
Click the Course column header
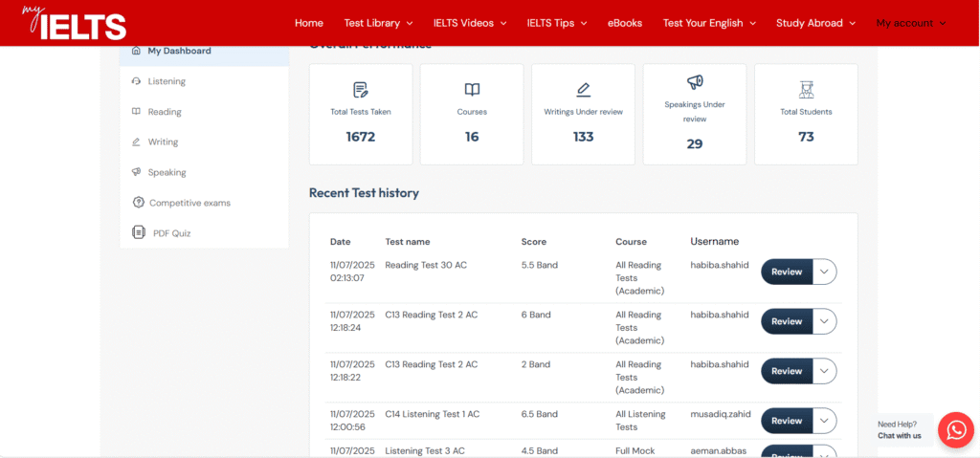pyautogui.click(x=632, y=242)
